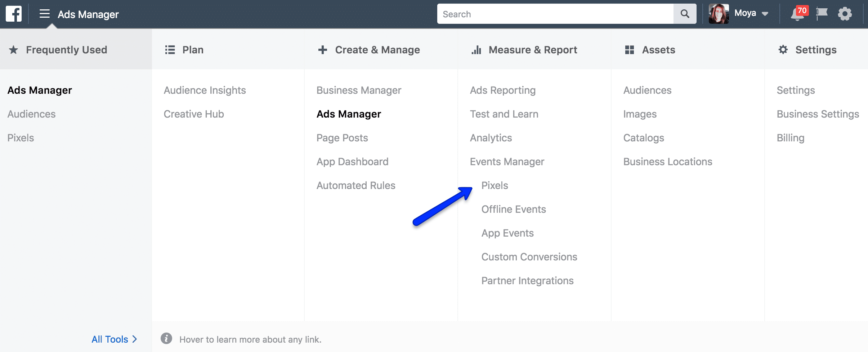Open Audience Insights under Plan
The width and height of the screenshot is (868, 352).
point(205,90)
